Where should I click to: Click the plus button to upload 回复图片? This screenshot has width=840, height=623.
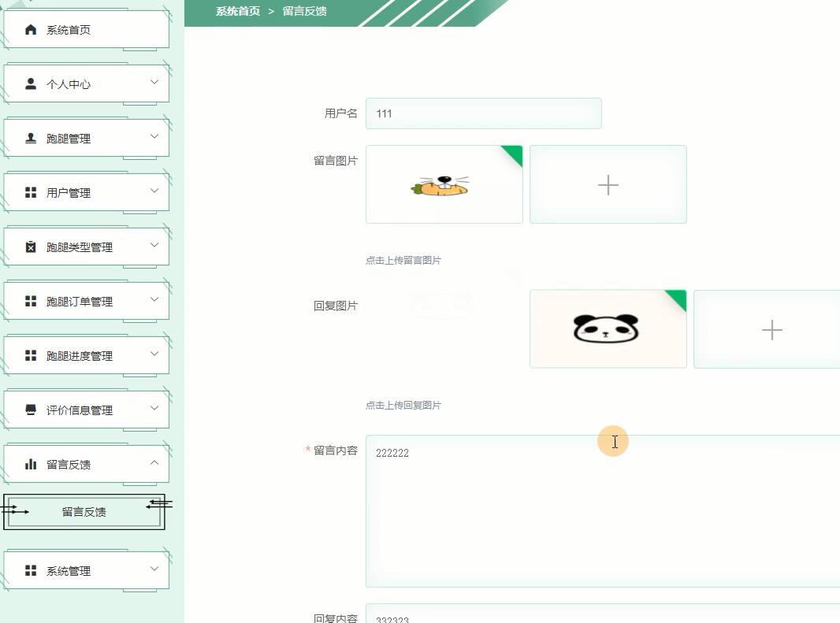pyautogui.click(x=771, y=329)
